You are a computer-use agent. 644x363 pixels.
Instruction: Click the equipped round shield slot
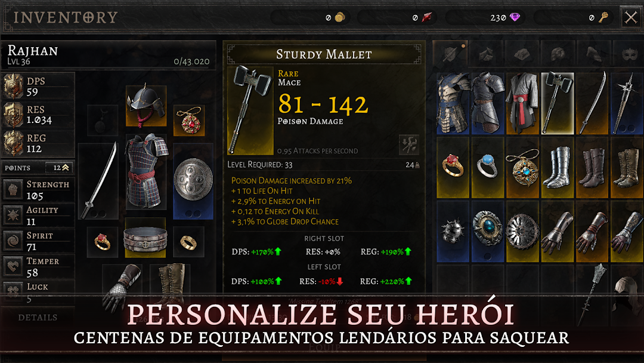pyautogui.click(x=193, y=181)
